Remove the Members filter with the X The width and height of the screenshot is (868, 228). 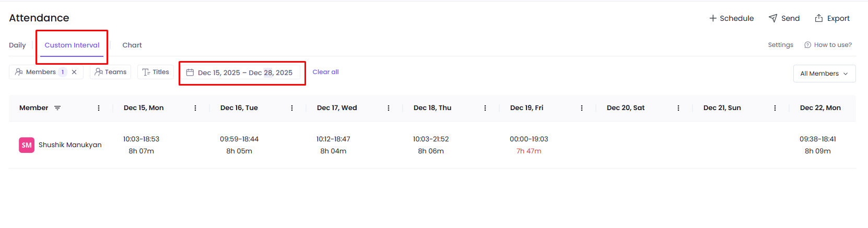(x=74, y=72)
